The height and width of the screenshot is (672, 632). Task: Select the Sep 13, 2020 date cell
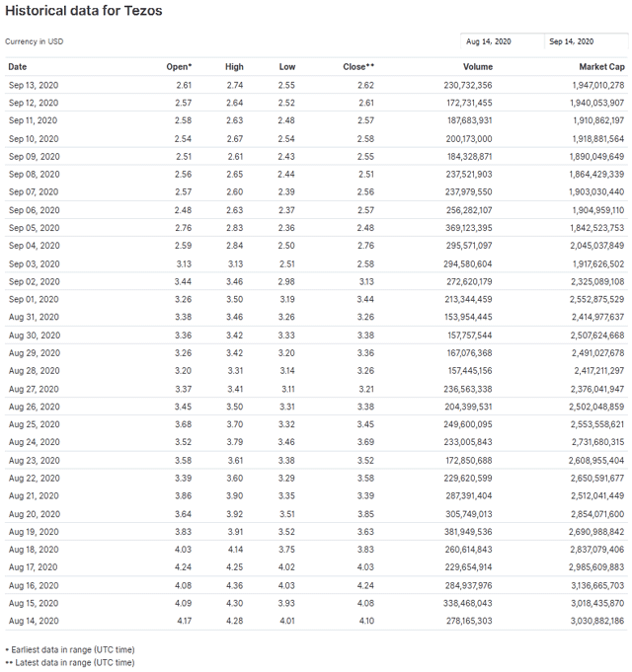click(x=34, y=85)
